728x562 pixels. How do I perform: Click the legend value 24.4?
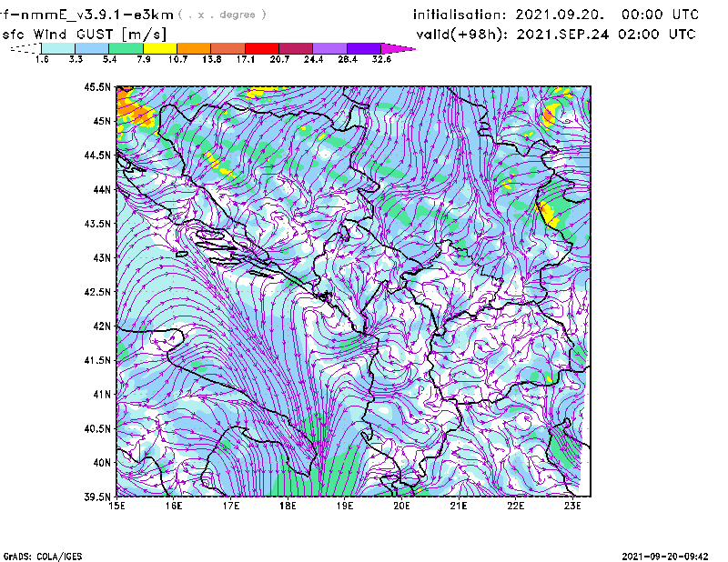tap(313, 59)
